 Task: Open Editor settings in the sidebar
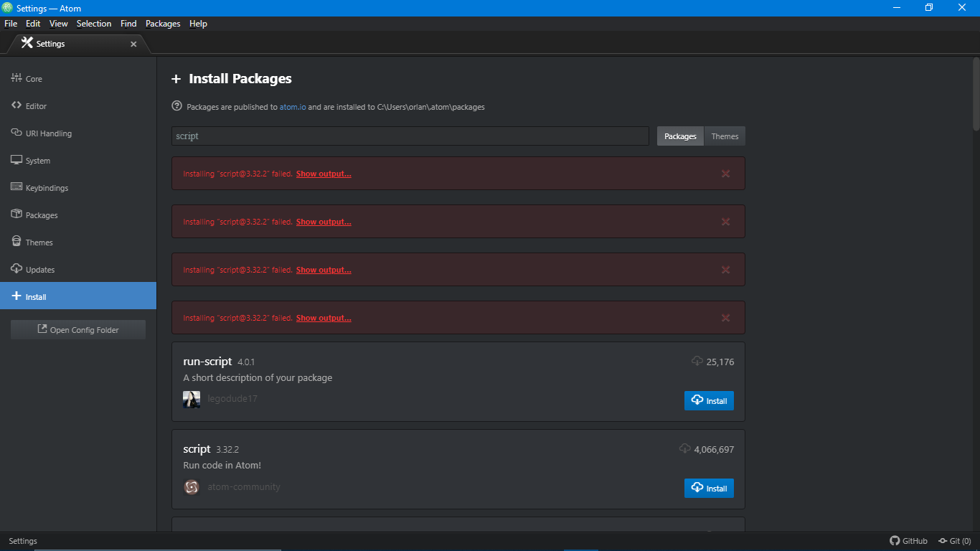pyautogui.click(x=78, y=106)
